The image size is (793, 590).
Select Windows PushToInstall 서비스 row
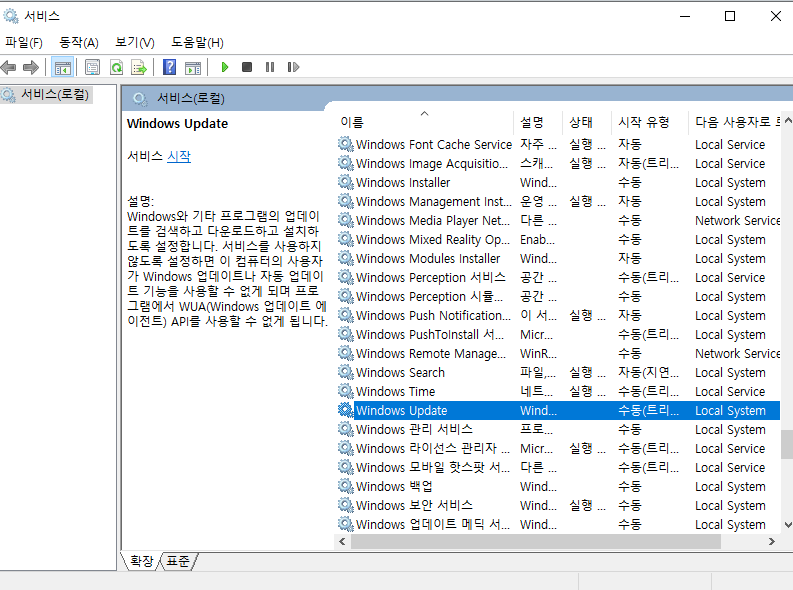pyautogui.click(x=558, y=335)
